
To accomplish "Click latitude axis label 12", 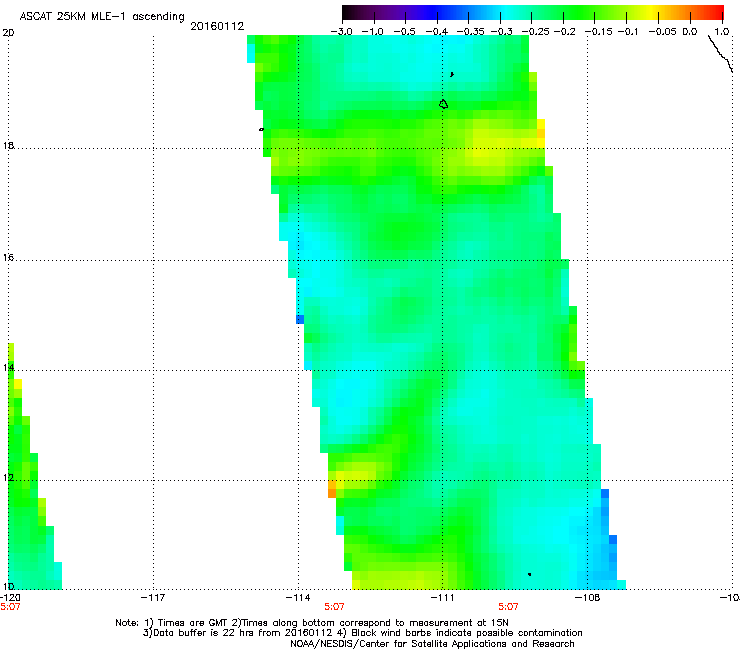I will click(8, 477).
